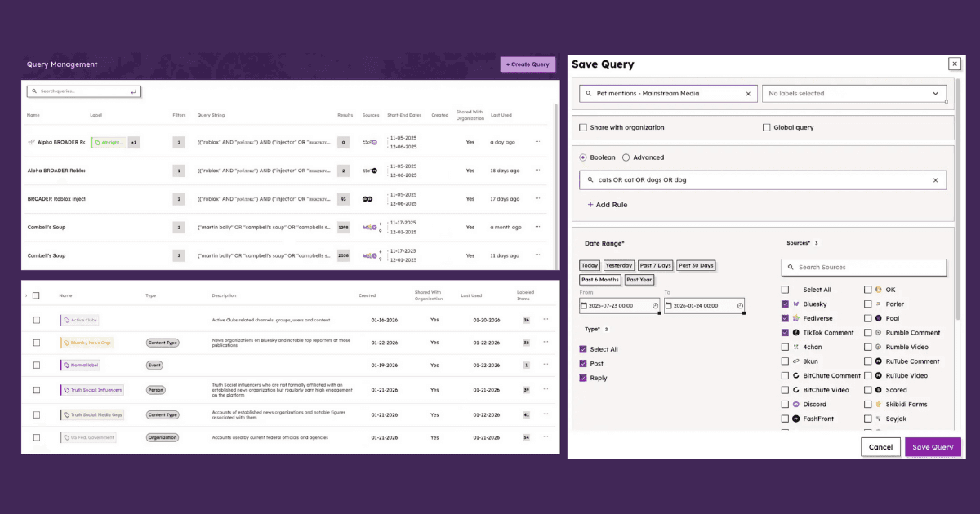Click the TikTok Comment source icon
Screen dimensions: 980x514
point(796,333)
